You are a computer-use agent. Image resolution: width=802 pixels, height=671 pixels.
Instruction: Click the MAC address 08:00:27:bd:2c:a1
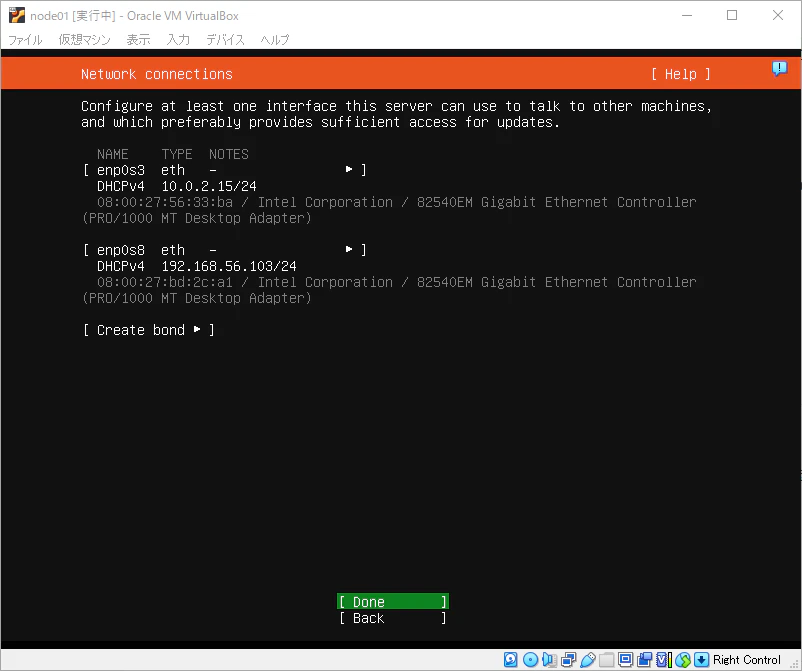(165, 282)
